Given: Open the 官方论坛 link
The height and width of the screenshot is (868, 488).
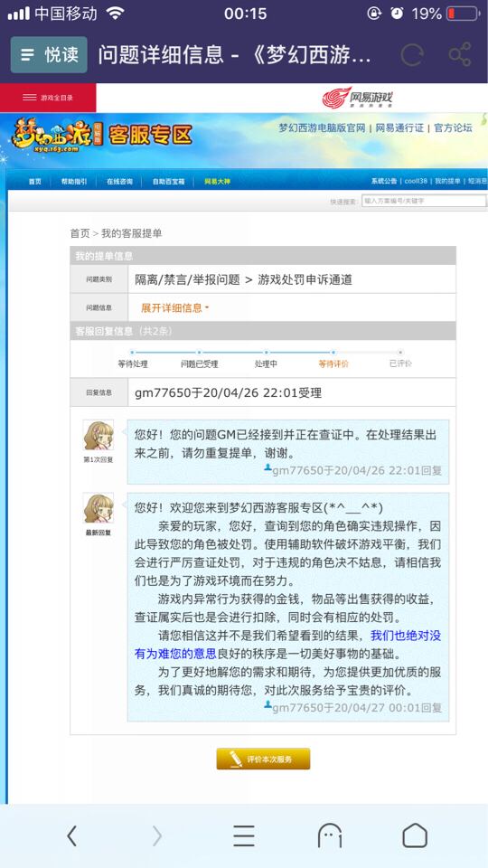Looking at the screenshot, I should click(453, 127).
